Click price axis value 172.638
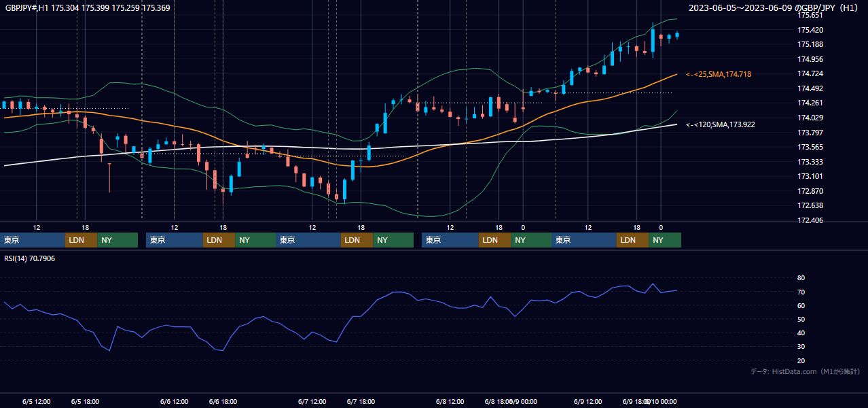The height and width of the screenshot is (408, 868). coord(810,206)
